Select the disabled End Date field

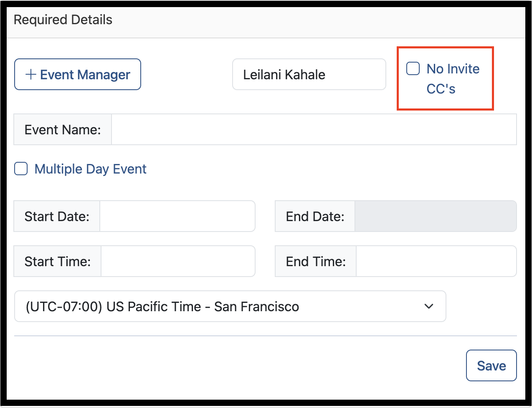click(x=436, y=216)
